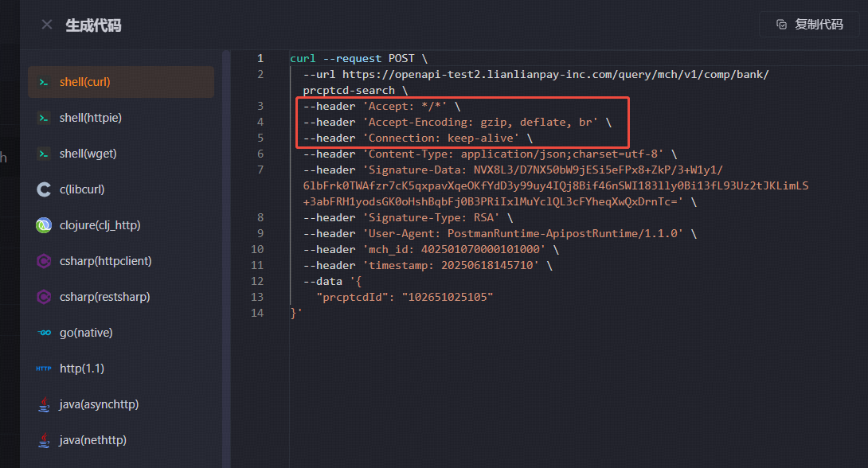
Task: Click the 'timestamp: 20250618145710' header line
Action: (428, 266)
